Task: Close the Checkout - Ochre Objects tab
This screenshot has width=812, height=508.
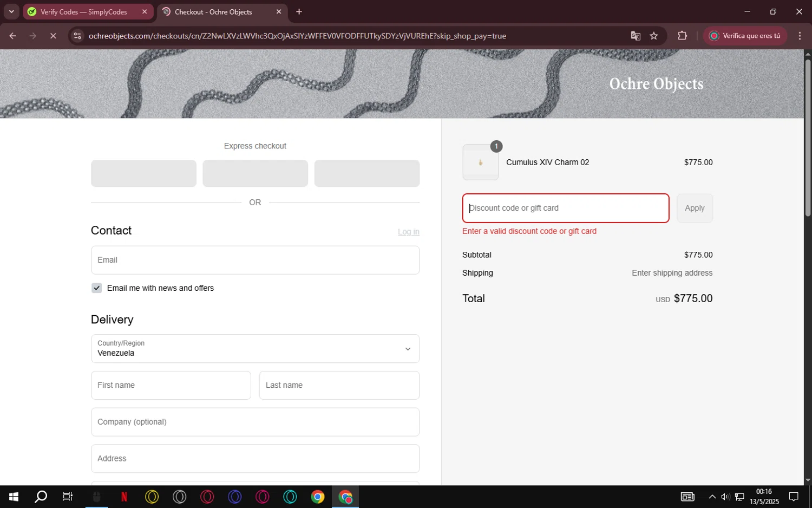Action: 279,12
